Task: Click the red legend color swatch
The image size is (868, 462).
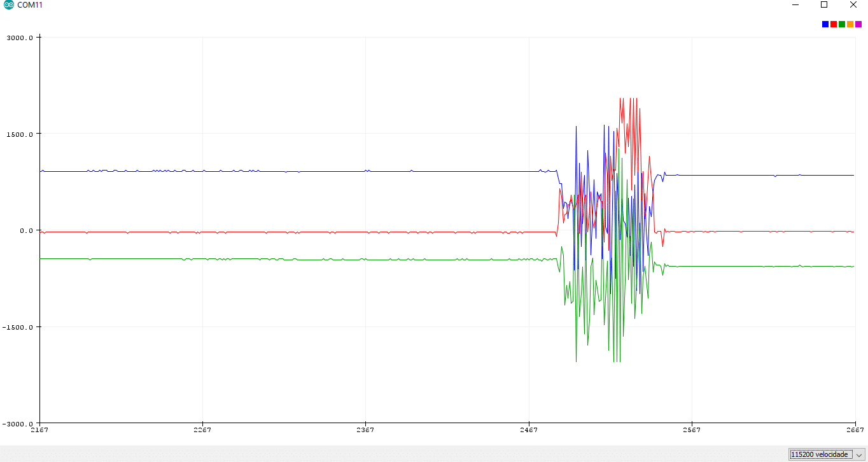Action: pos(834,24)
